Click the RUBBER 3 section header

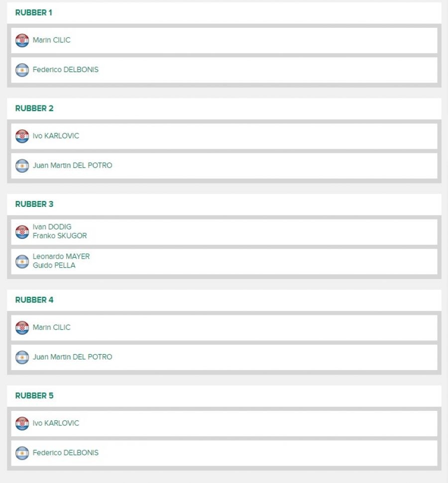pyautogui.click(x=34, y=204)
